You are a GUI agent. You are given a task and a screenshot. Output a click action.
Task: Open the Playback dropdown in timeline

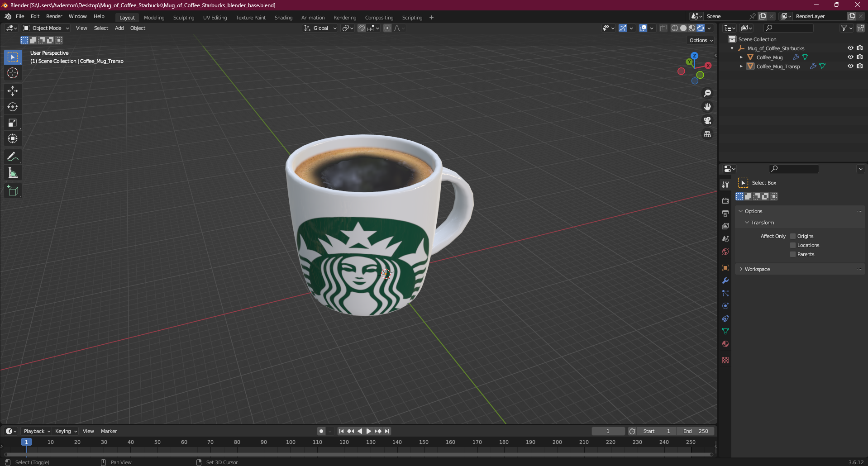(37, 431)
